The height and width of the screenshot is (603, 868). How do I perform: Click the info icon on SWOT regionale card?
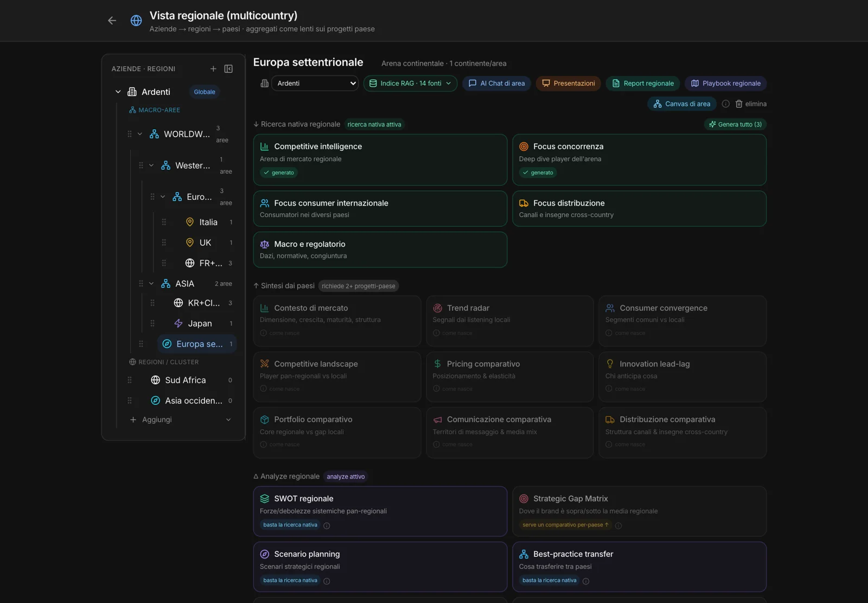(327, 525)
